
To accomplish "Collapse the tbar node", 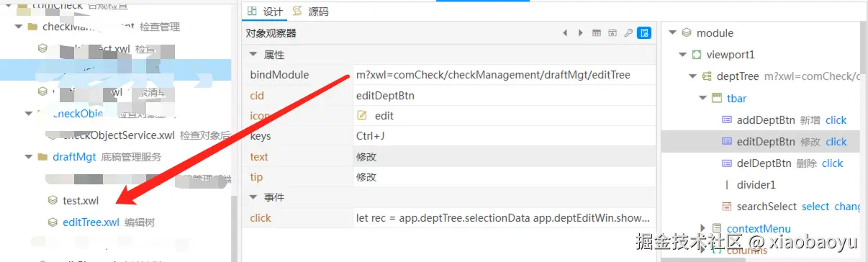I will coord(703,98).
